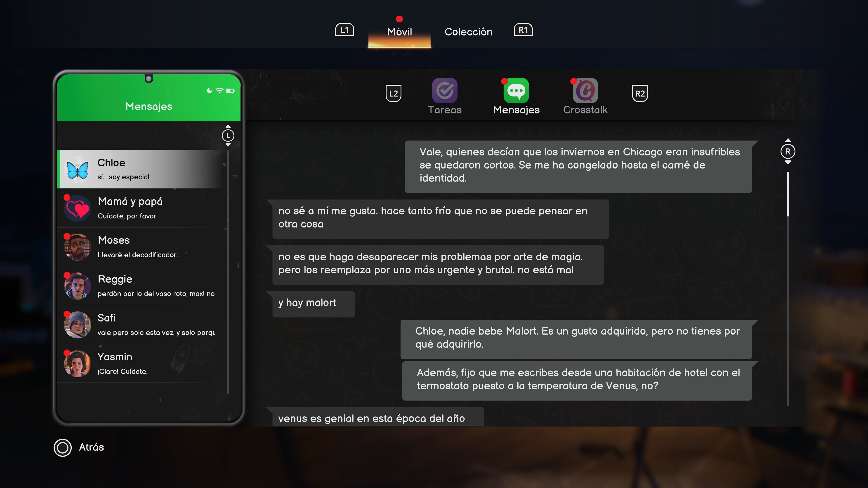Open the Mensajes app icon

coord(516,91)
